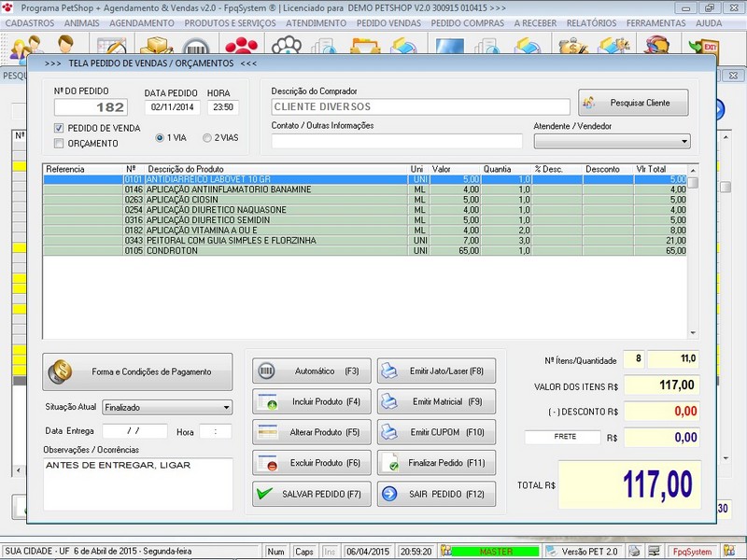
Task: Click the product list scrollbar up arrow
Action: [693, 170]
